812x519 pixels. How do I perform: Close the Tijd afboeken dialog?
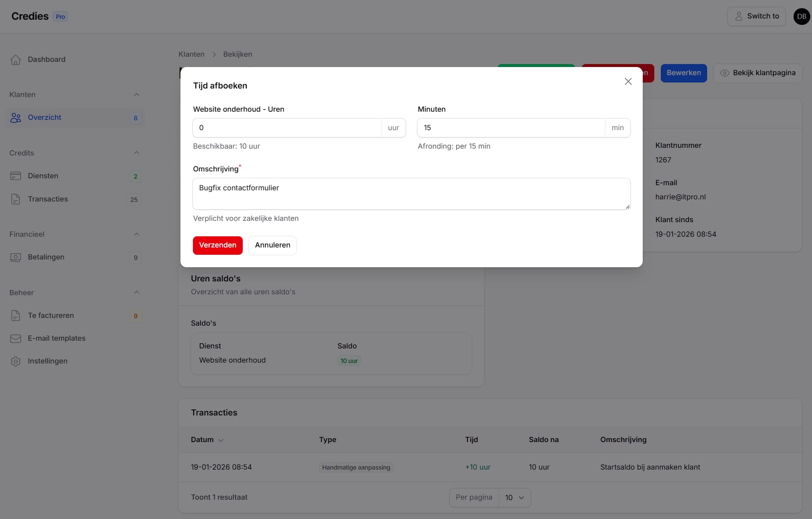pos(628,82)
